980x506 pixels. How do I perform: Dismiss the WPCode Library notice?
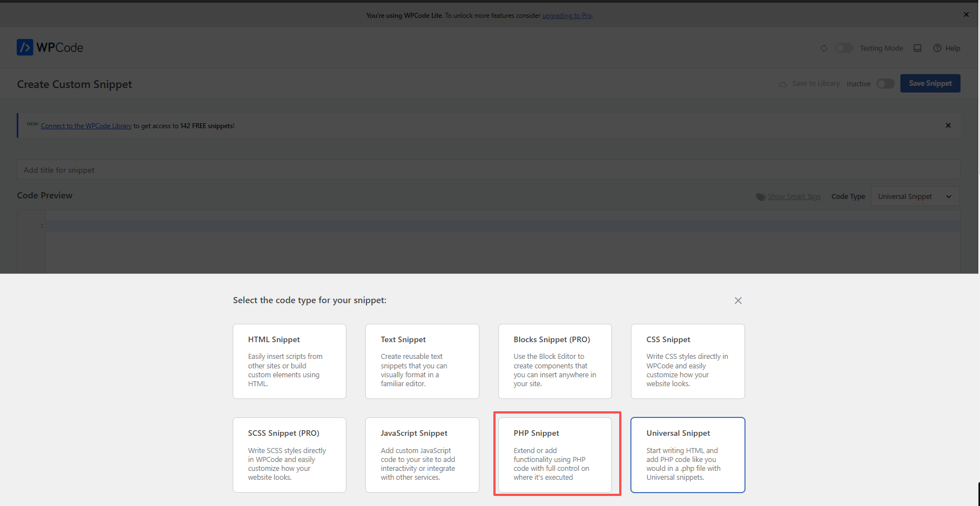click(x=948, y=125)
